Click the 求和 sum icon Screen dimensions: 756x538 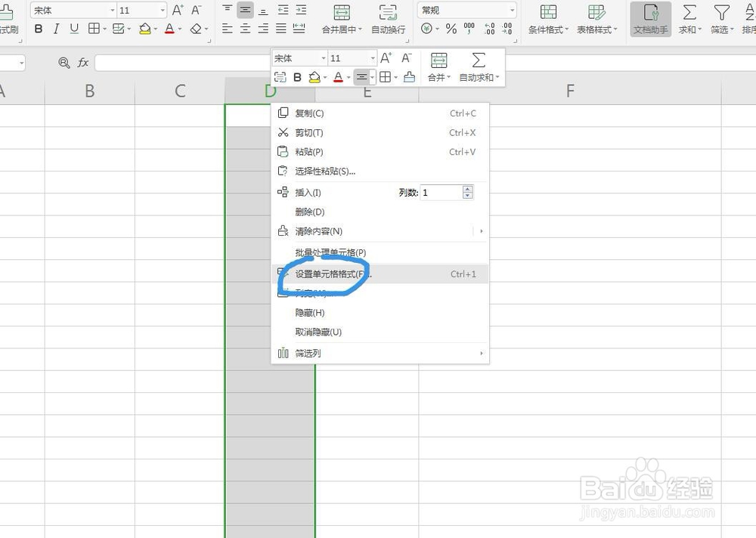pos(690,12)
